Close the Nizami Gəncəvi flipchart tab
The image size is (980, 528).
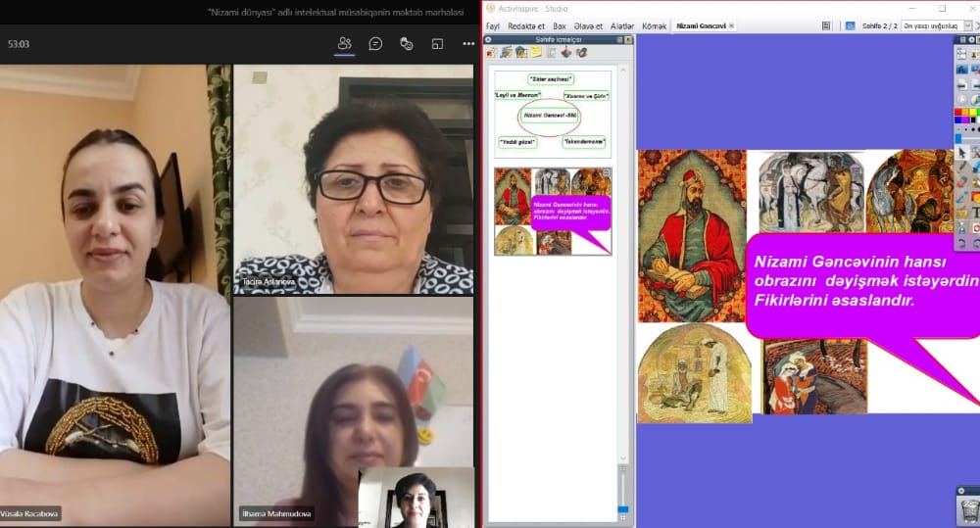point(731,26)
